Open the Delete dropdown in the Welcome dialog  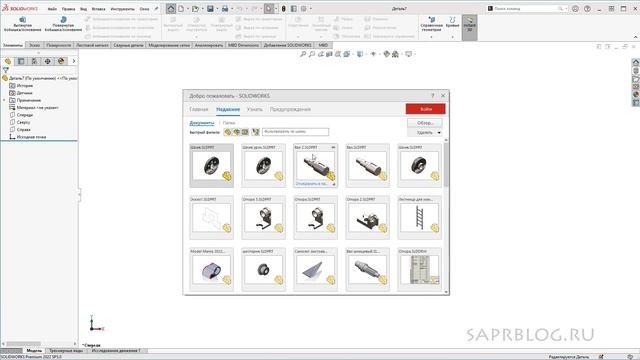tap(424, 133)
